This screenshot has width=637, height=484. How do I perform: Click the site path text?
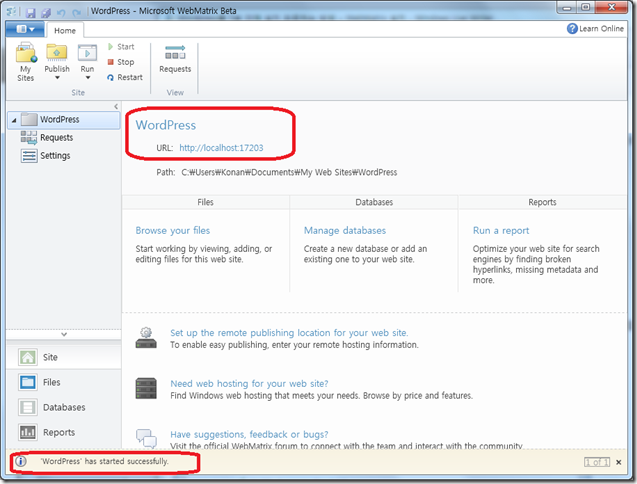tap(289, 172)
